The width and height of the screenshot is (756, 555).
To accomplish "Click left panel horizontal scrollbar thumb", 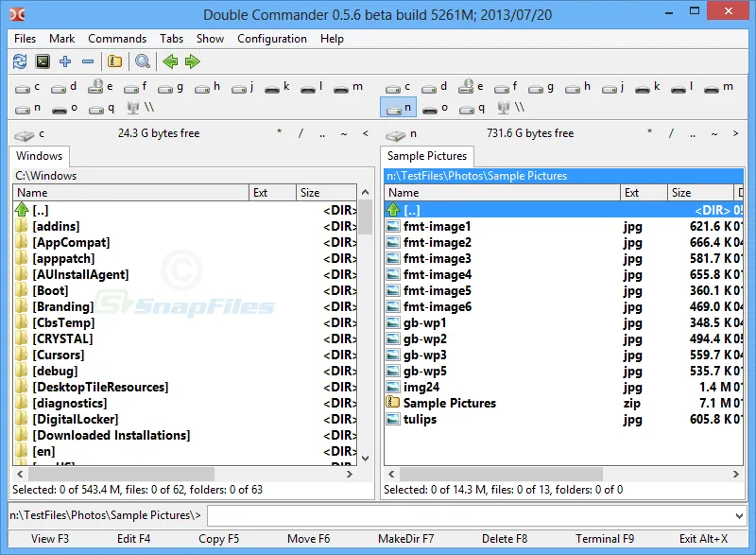I will [121, 474].
